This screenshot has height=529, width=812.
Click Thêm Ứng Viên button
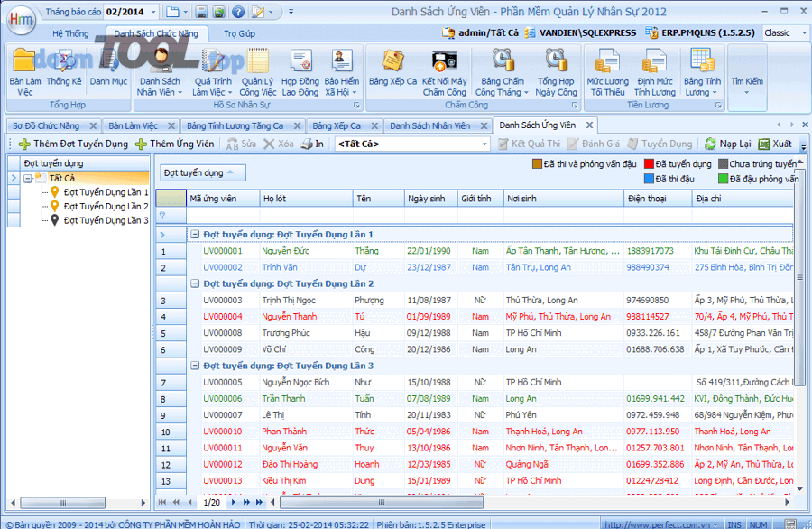175,144
